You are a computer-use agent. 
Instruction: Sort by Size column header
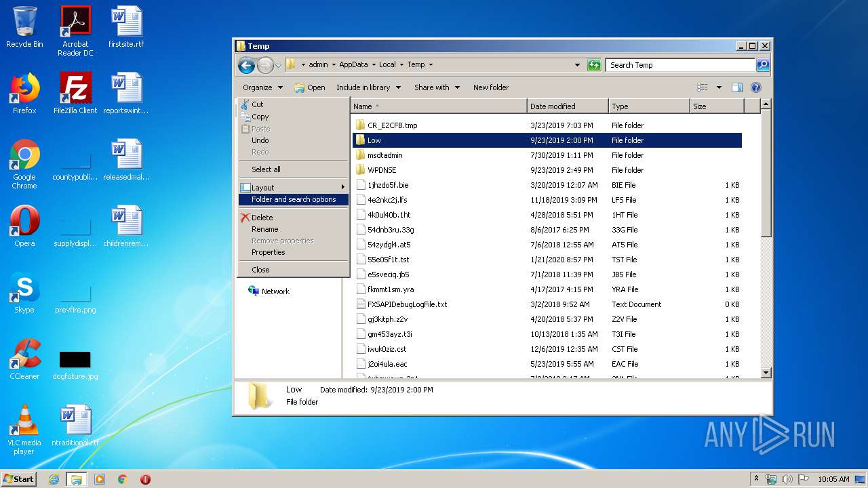coord(717,106)
